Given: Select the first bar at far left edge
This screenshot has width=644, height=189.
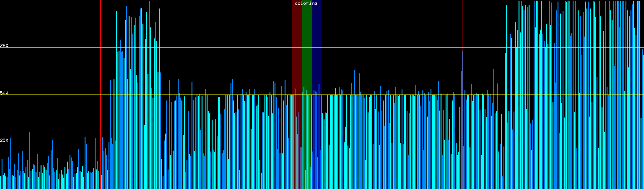Looking at the screenshot, I should [x=1, y=182].
